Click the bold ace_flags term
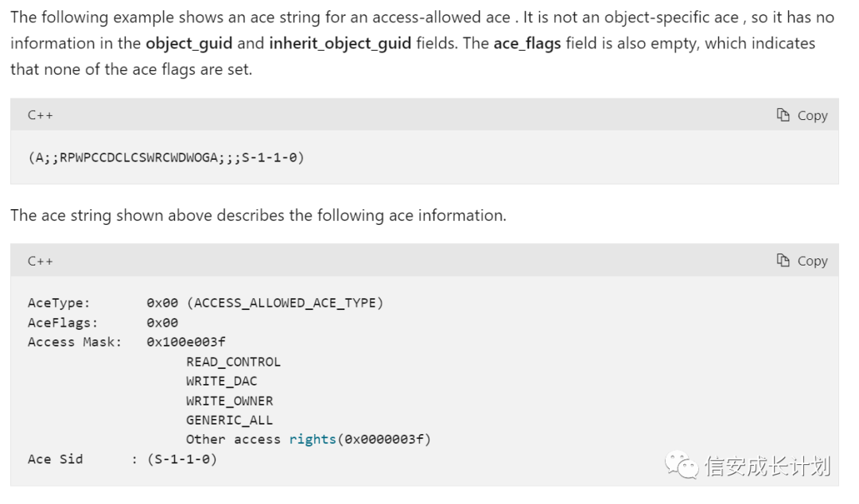The height and width of the screenshot is (504, 859). click(x=527, y=43)
